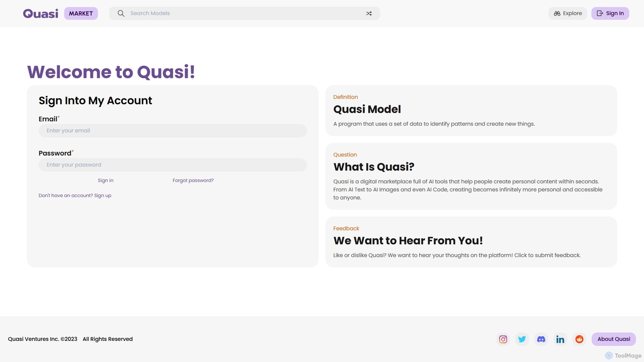Image resolution: width=644 pixels, height=362 pixels.
Task: Open the What Is Quasi? card
Action: tap(471, 176)
